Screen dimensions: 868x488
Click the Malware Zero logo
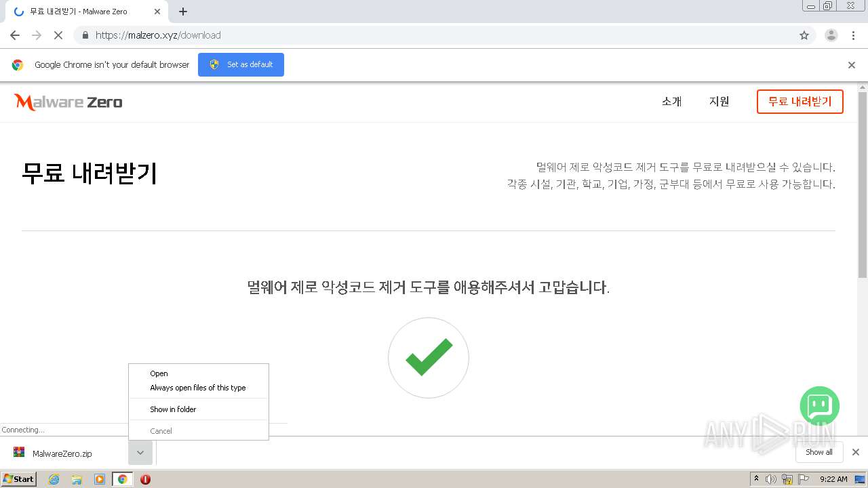68,102
